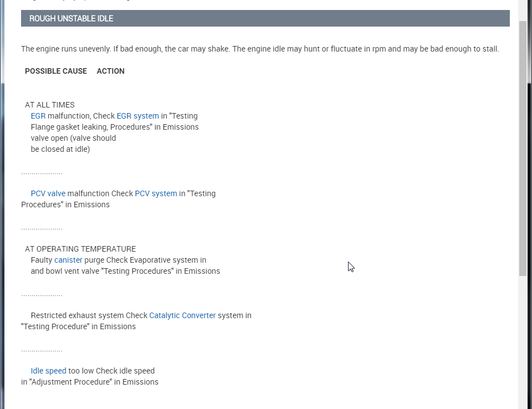The width and height of the screenshot is (532, 409).
Task: Click the canister hyperlink
Action: tap(68, 260)
